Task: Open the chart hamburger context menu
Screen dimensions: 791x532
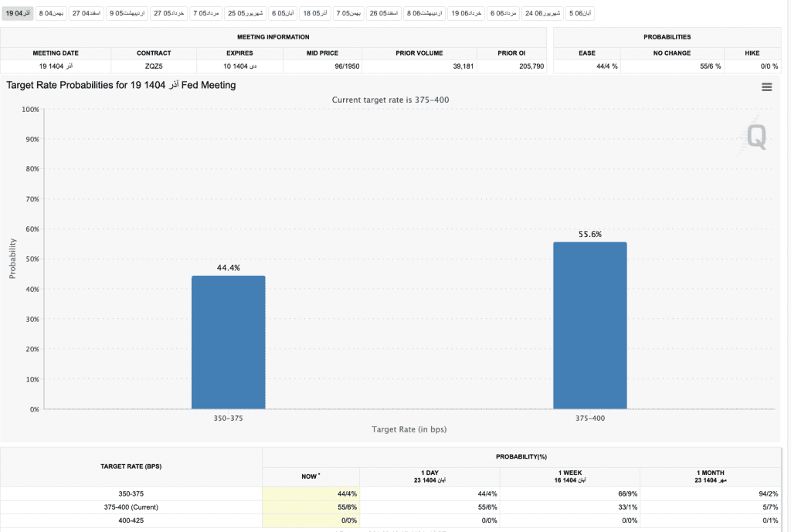Action: point(766,87)
